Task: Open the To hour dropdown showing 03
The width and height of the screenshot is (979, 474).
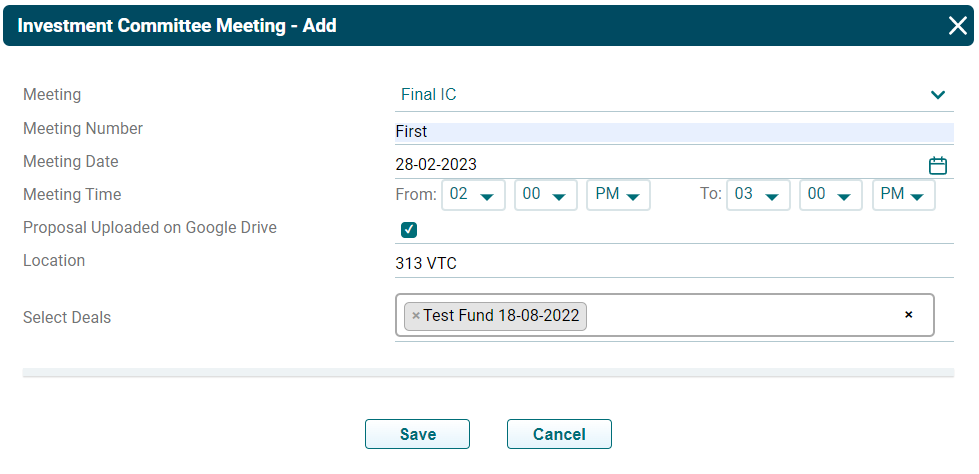Action: coord(758,195)
